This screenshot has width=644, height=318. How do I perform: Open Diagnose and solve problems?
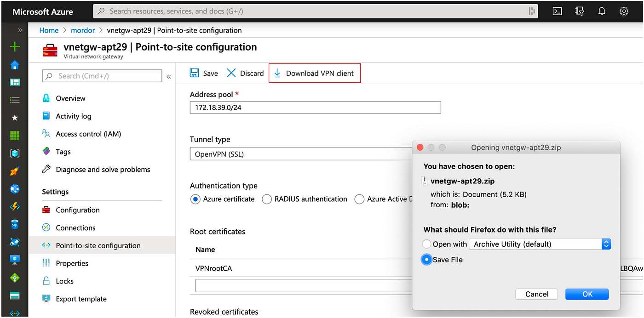[103, 170]
